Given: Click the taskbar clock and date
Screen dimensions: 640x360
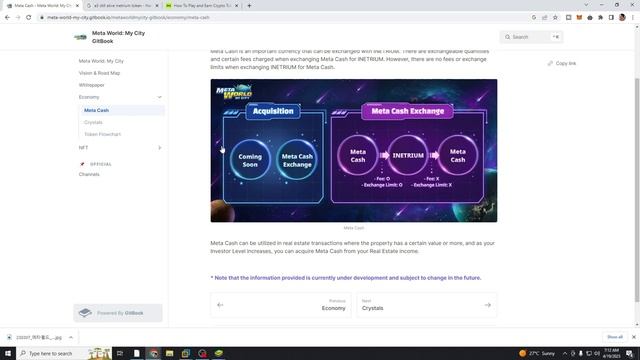Looking at the screenshot, I should (x=611, y=353).
